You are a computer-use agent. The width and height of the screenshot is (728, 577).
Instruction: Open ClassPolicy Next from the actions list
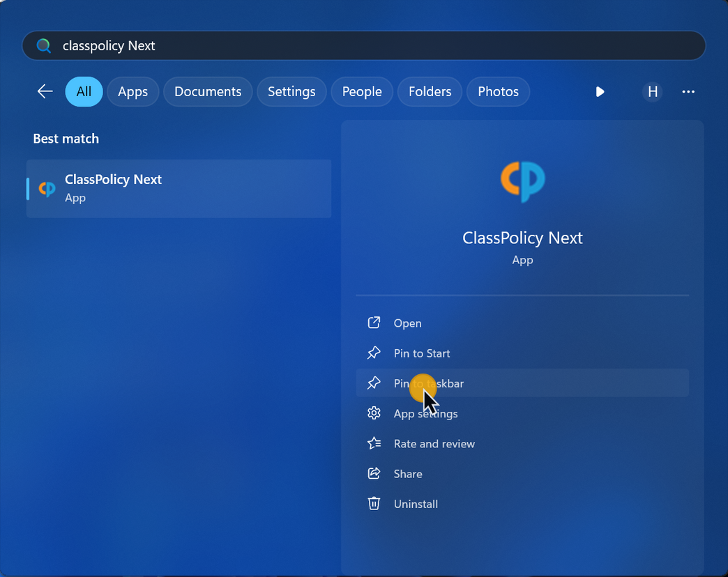point(407,323)
